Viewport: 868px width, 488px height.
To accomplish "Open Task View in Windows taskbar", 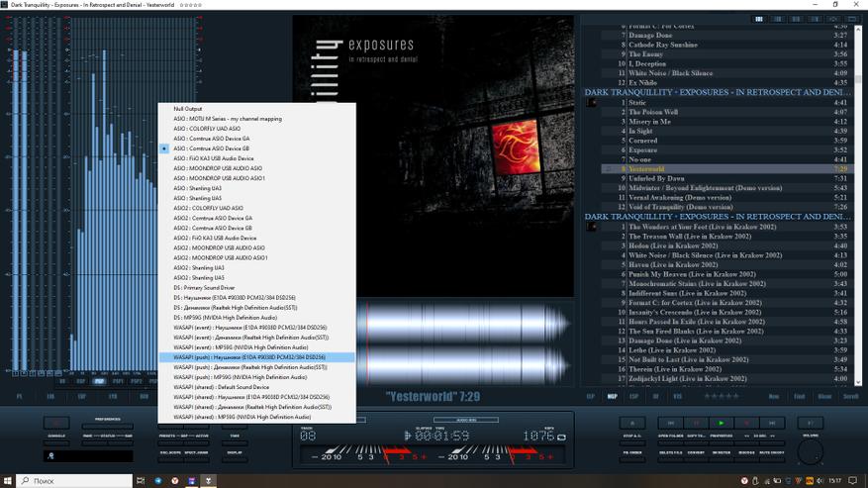I will 140,480.
